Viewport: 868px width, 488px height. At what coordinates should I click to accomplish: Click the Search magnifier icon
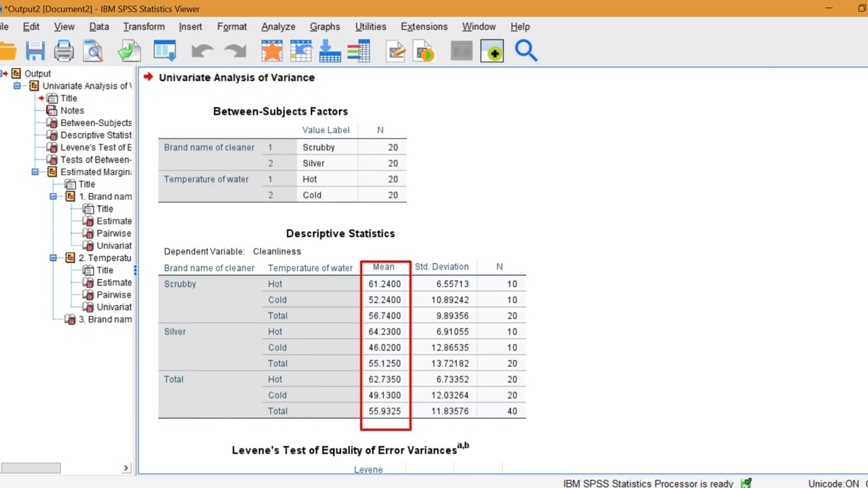pos(526,52)
